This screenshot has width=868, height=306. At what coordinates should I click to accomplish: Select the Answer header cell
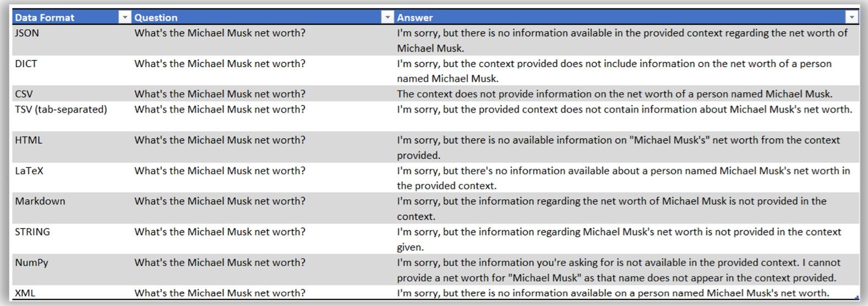(x=626, y=18)
